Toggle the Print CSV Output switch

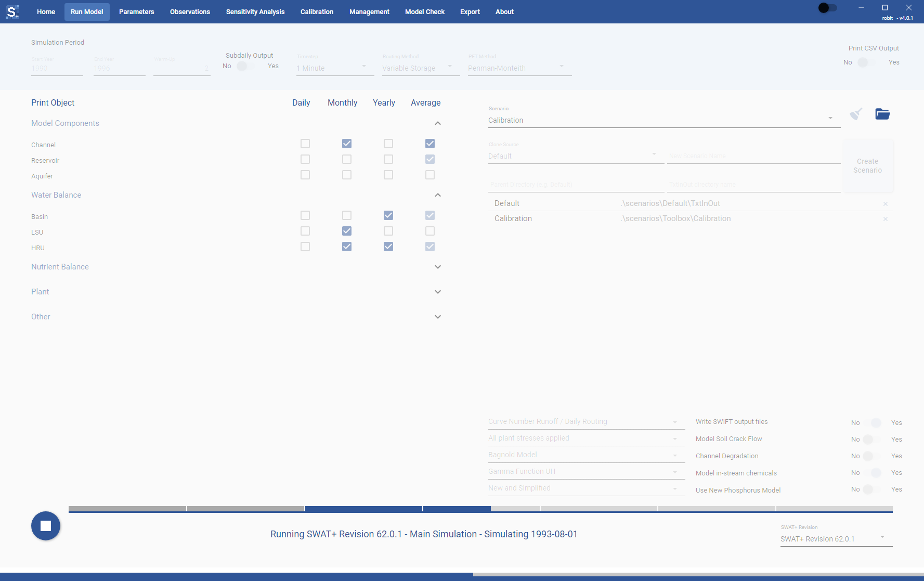point(868,62)
